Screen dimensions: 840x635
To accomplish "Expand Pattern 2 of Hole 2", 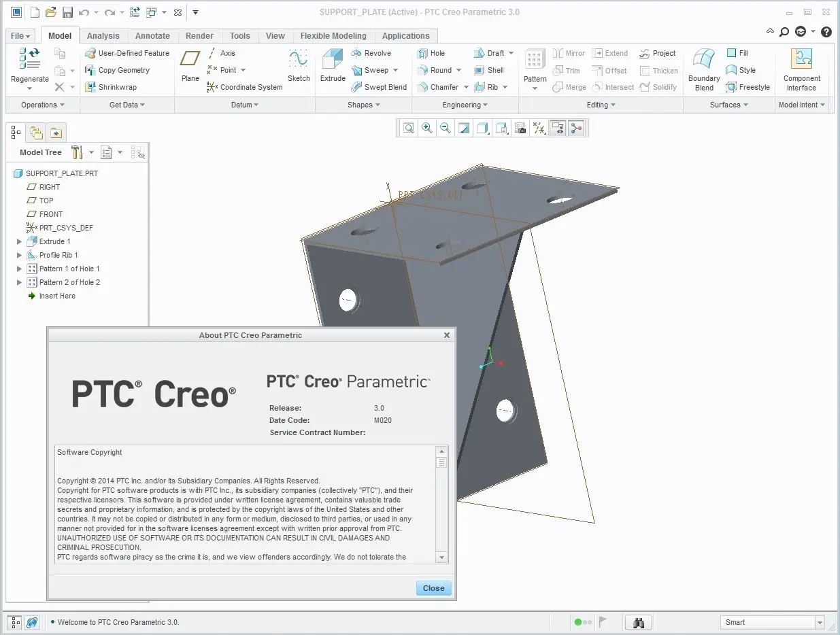I will click(x=19, y=282).
